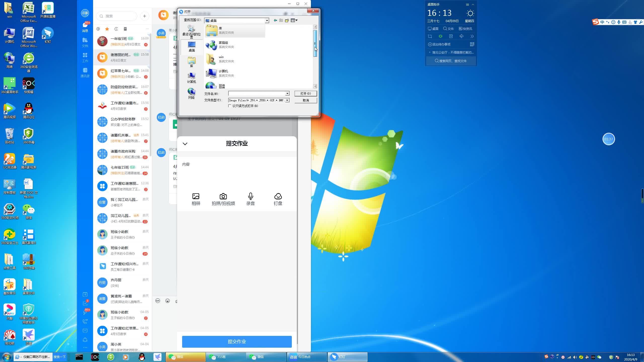This screenshot has width=644, height=362.
Task: Choose 拍照/拍视频 camera option
Action: (223, 199)
